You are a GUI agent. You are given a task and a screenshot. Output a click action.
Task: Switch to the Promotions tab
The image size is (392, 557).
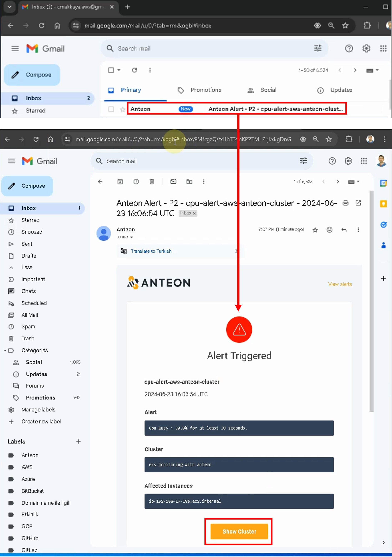coord(206,90)
